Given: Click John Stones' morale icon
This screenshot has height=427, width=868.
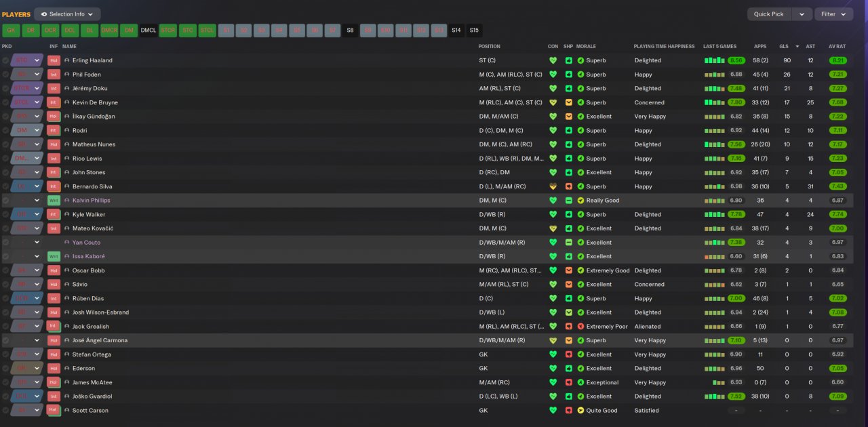Looking at the screenshot, I should [x=580, y=172].
